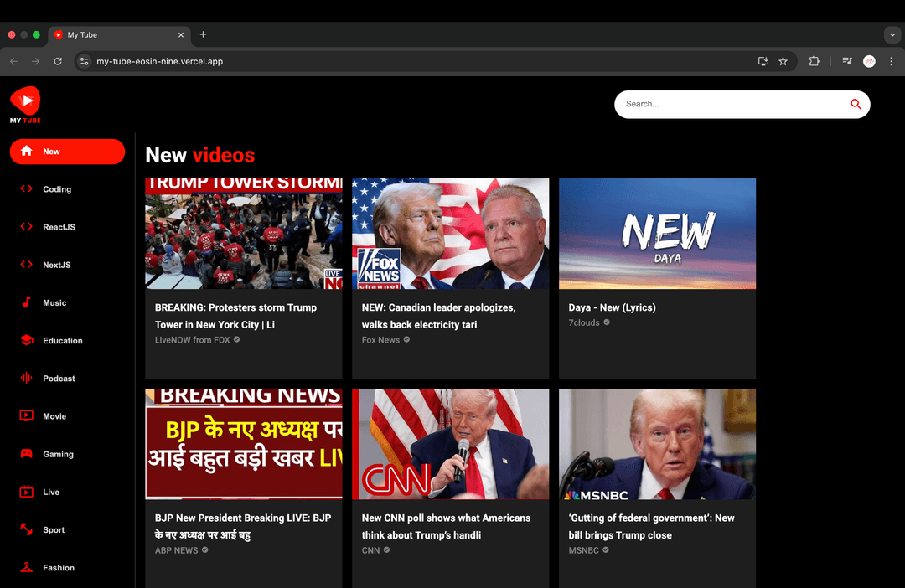Open the Gaming category
905x588 pixels.
(67, 453)
